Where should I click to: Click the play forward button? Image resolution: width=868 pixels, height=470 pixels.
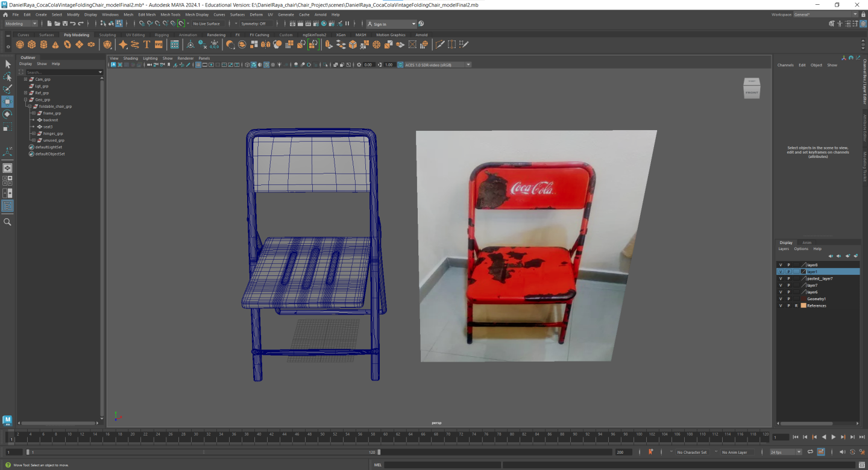pos(834,437)
